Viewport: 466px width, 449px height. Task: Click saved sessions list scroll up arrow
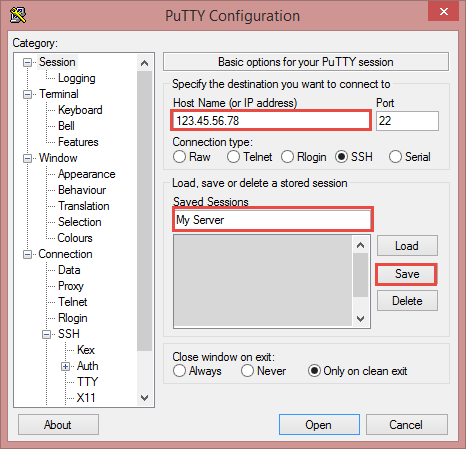(x=360, y=245)
